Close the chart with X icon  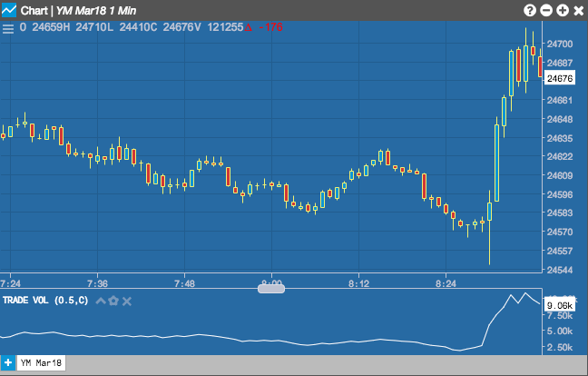[579, 11]
